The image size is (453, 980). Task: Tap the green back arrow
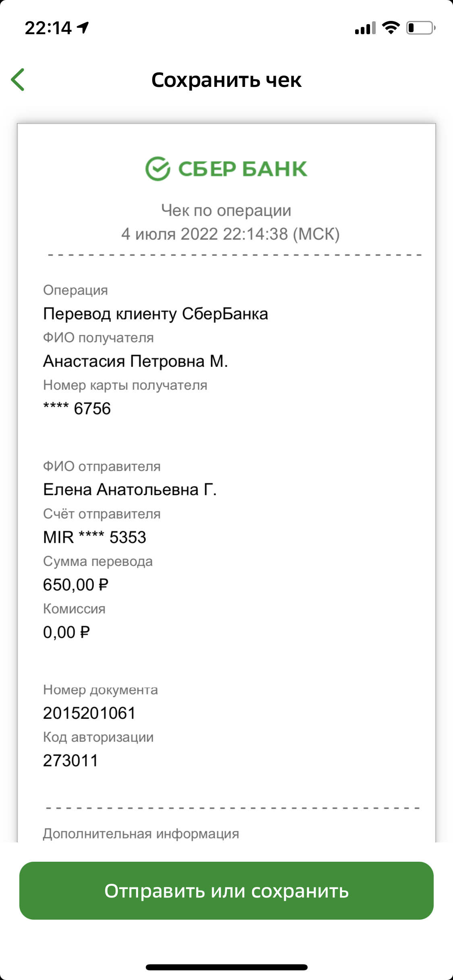click(18, 80)
